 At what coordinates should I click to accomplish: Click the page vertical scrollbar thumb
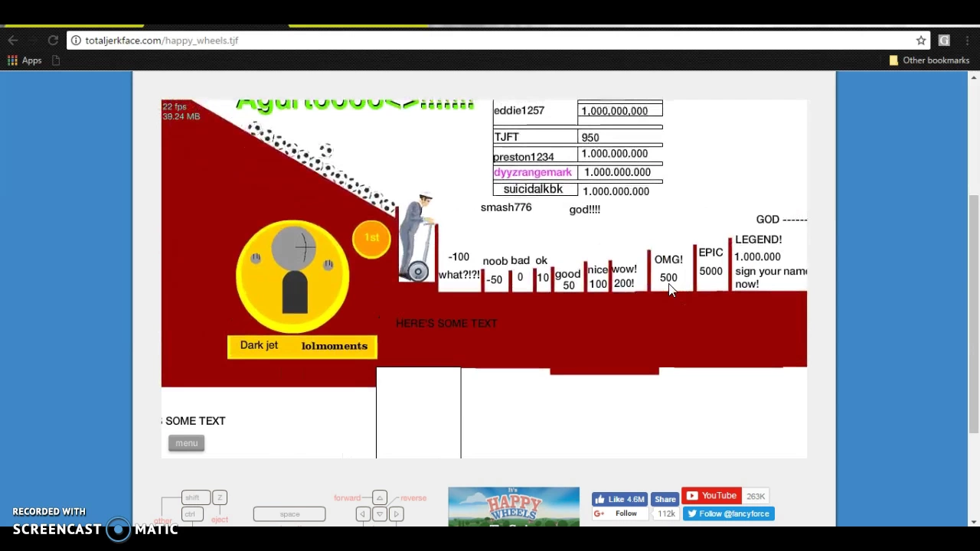973,315
